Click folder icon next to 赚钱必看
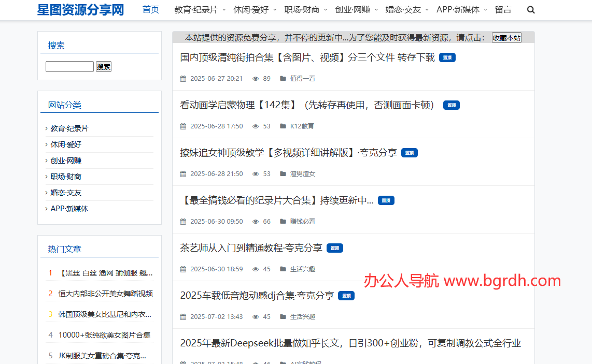The height and width of the screenshot is (364, 592). (283, 222)
